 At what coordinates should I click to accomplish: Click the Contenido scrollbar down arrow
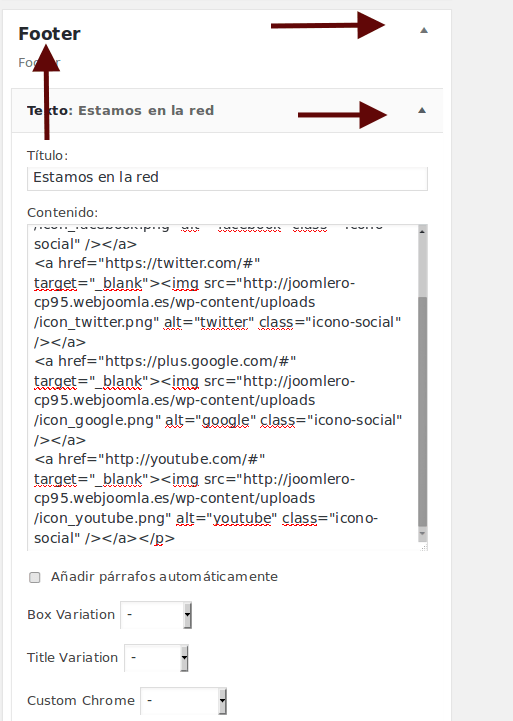coord(422,534)
